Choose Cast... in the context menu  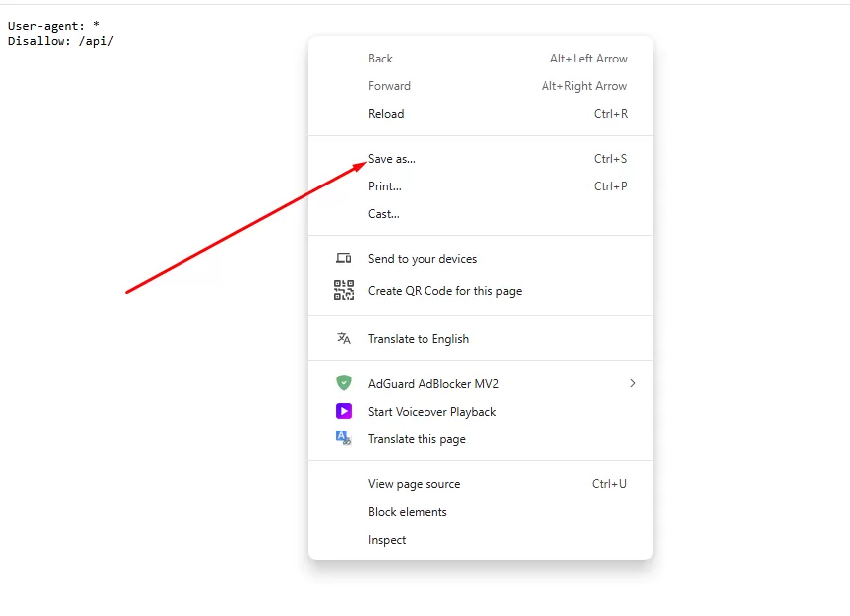384,214
